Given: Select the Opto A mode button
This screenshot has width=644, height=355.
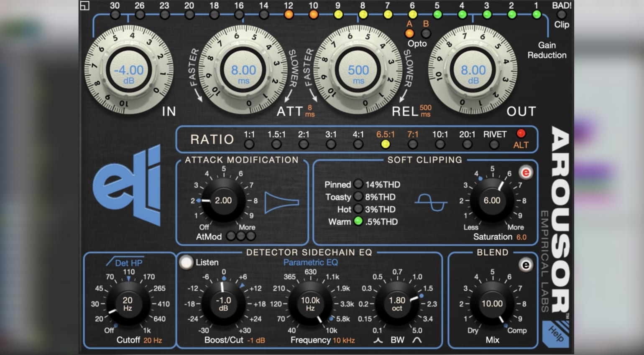Looking at the screenshot, I should 409,33.
